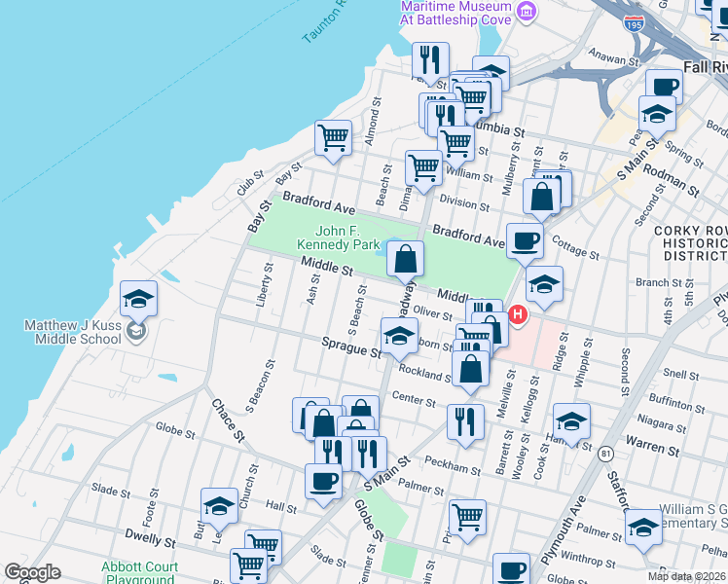Open the school marker near Pearl St
The image size is (728, 584).
[657, 114]
